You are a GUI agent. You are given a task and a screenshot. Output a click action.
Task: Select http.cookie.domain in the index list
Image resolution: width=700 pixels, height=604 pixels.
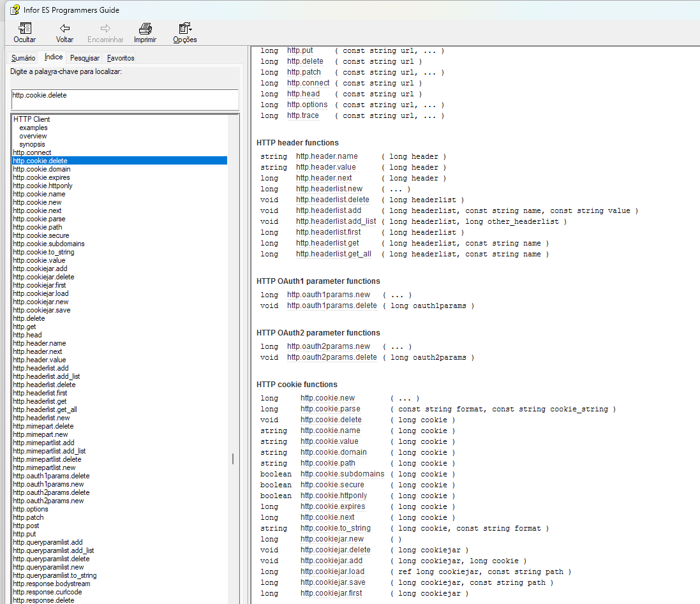click(x=41, y=169)
